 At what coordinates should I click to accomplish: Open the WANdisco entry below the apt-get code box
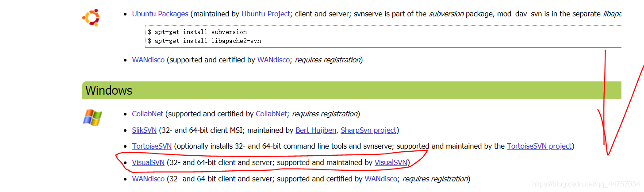tap(148, 60)
